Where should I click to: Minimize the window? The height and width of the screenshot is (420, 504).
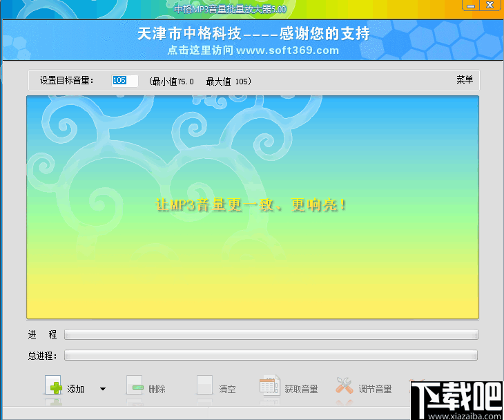(471, 6)
